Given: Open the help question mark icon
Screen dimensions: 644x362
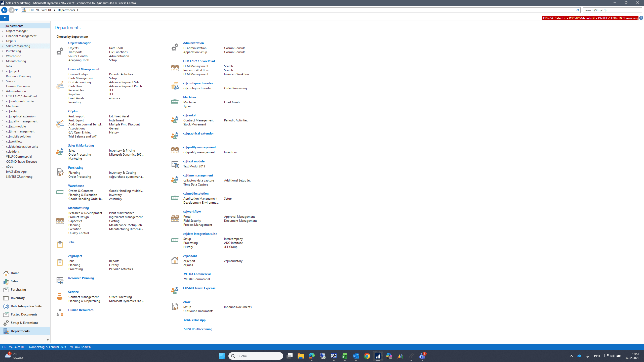Looking at the screenshot, I should tap(641, 18).
